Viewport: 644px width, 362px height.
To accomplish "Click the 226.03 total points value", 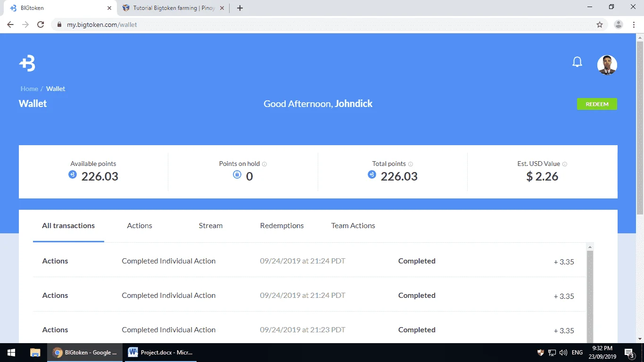I will pyautogui.click(x=399, y=177).
